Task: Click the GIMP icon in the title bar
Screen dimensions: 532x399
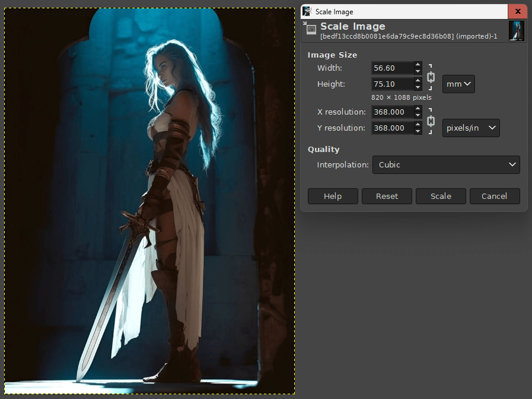Action: pos(307,11)
